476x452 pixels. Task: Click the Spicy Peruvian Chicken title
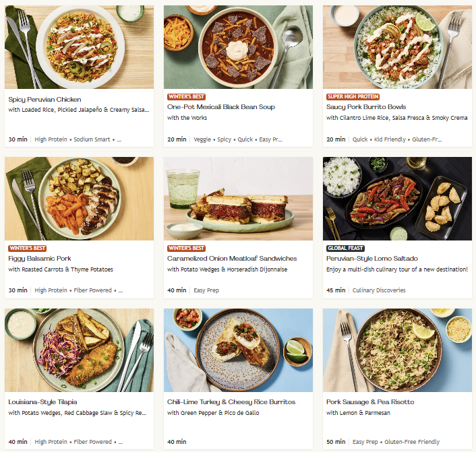[x=44, y=100]
